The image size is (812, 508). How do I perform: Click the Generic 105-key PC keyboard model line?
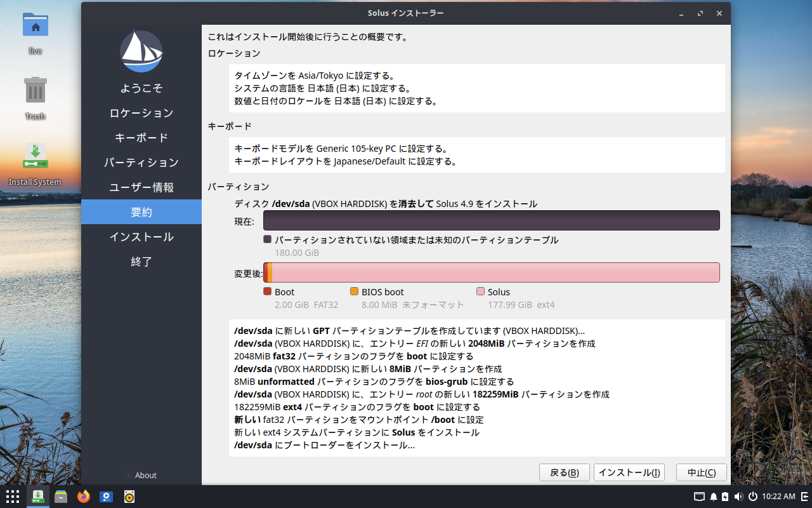click(x=342, y=149)
